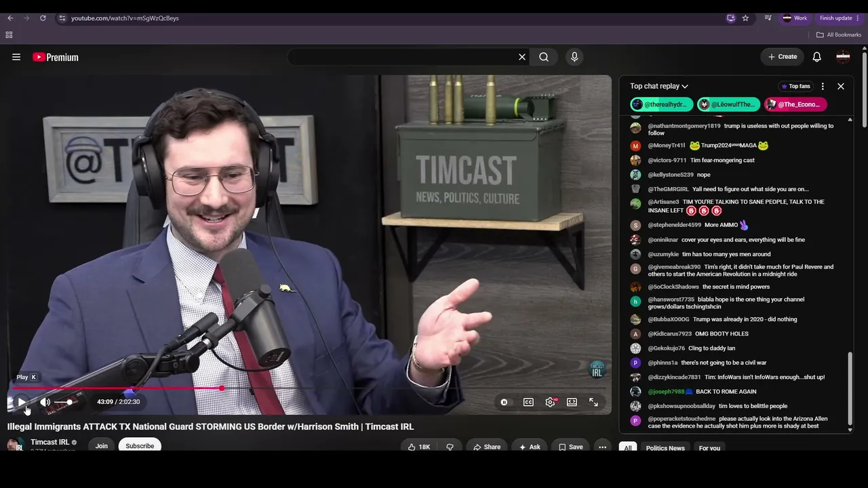Open the YouTube account avatar menu

tap(843, 57)
